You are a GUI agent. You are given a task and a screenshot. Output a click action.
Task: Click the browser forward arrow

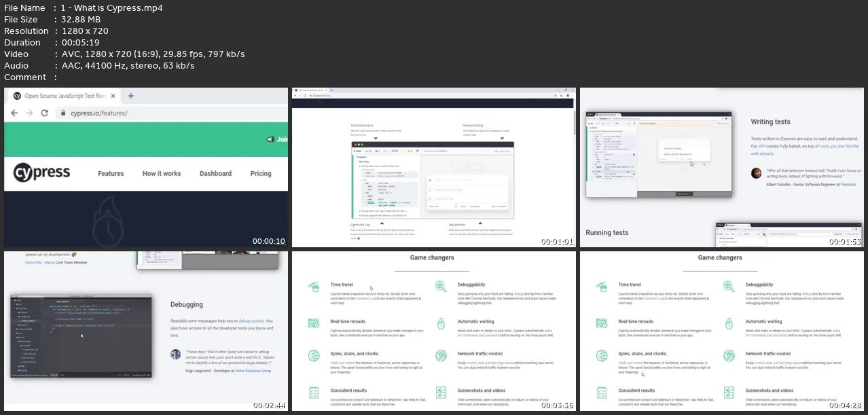(29, 113)
